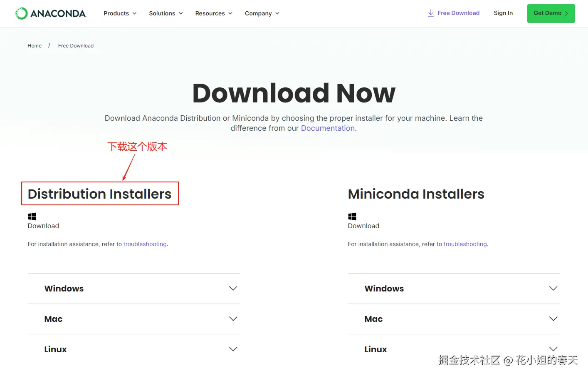The width and height of the screenshot is (588, 376).
Task: Click the Anaconda logo
Action: (51, 13)
